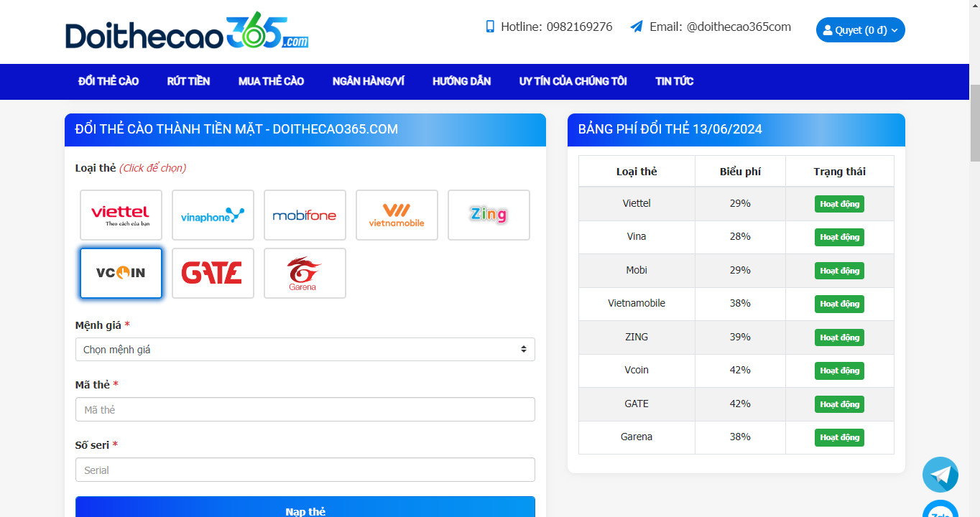980x517 pixels.
Task: Select the Vcoin card tile
Action: (121, 273)
